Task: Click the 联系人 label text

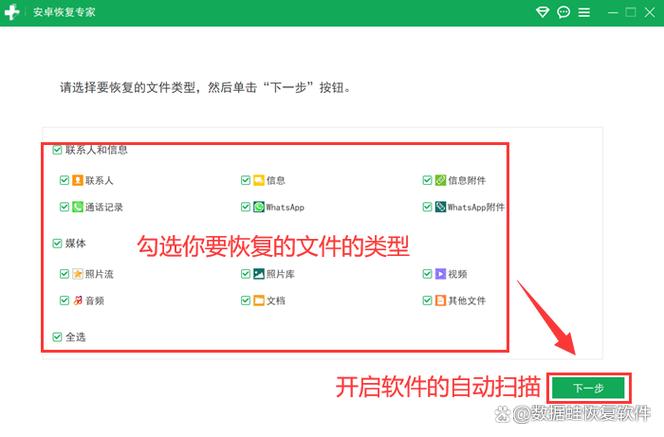Action: tap(99, 180)
